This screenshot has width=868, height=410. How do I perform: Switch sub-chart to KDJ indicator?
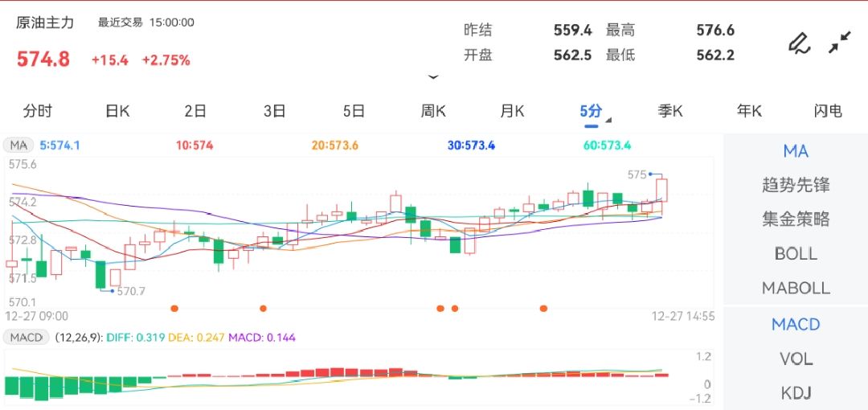tap(796, 393)
